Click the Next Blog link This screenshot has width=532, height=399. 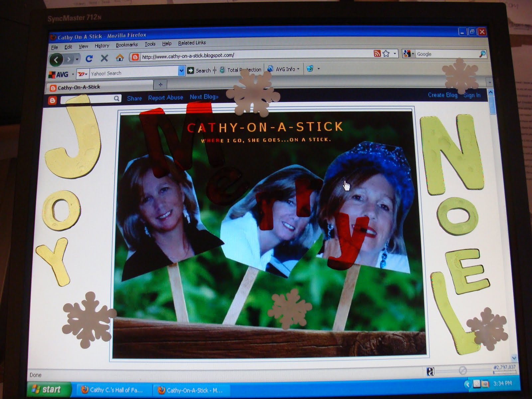(x=204, y=97)
